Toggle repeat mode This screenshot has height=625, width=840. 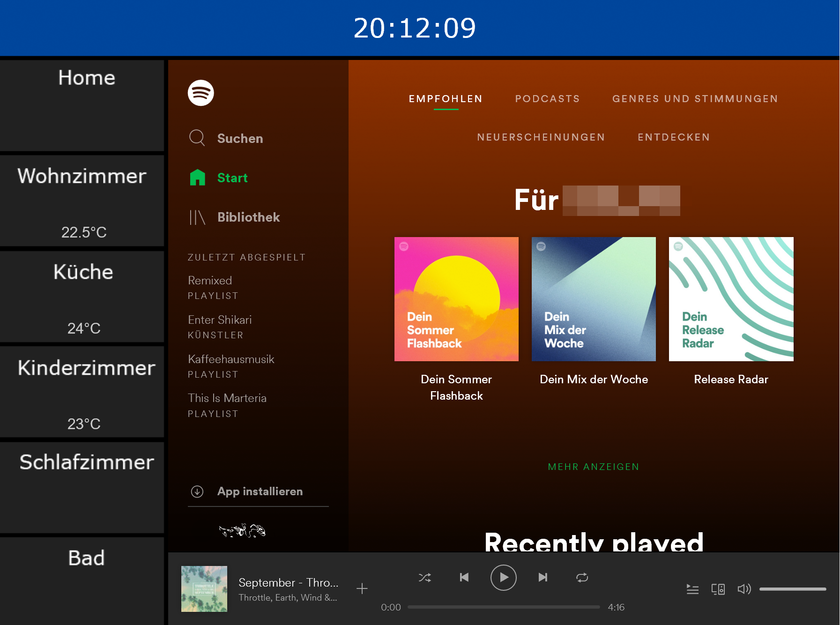[x=582, y=577]
